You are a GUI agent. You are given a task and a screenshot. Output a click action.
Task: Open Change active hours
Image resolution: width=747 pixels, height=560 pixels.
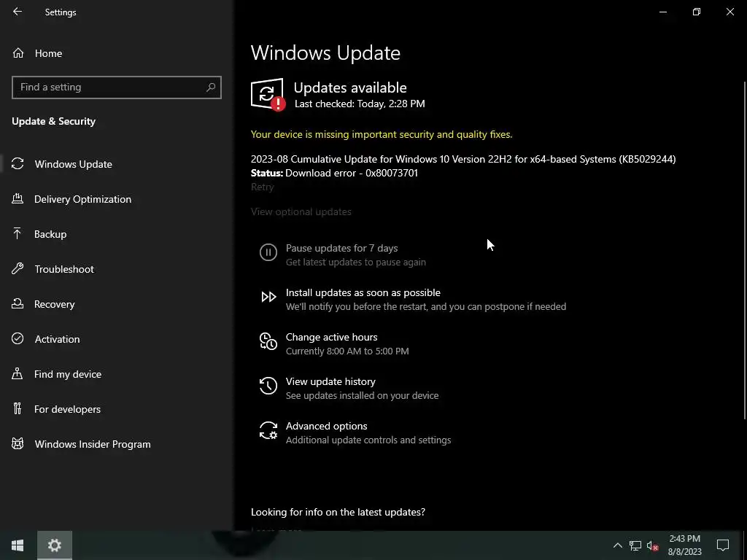tap(332, 337)
